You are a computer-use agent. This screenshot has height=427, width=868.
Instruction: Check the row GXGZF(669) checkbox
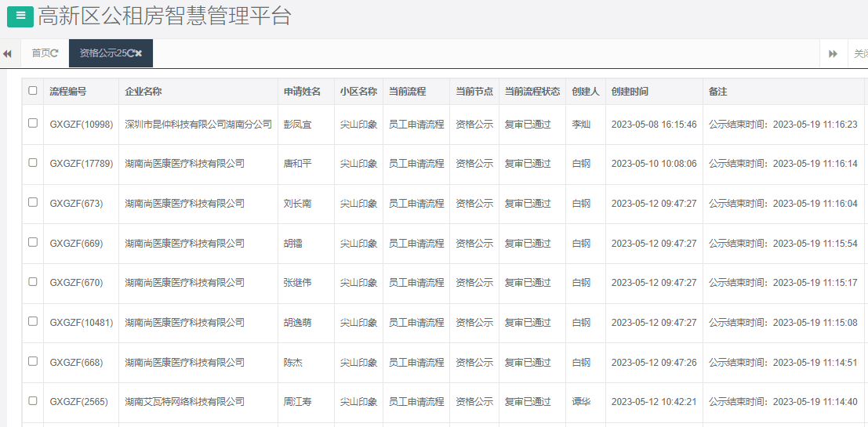click(x=33, y=242)
